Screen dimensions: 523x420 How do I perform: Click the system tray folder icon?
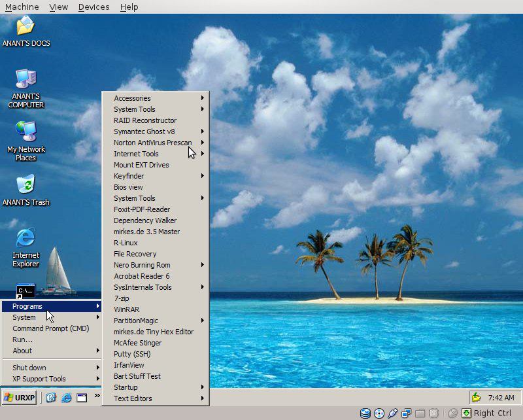[477, 397]
